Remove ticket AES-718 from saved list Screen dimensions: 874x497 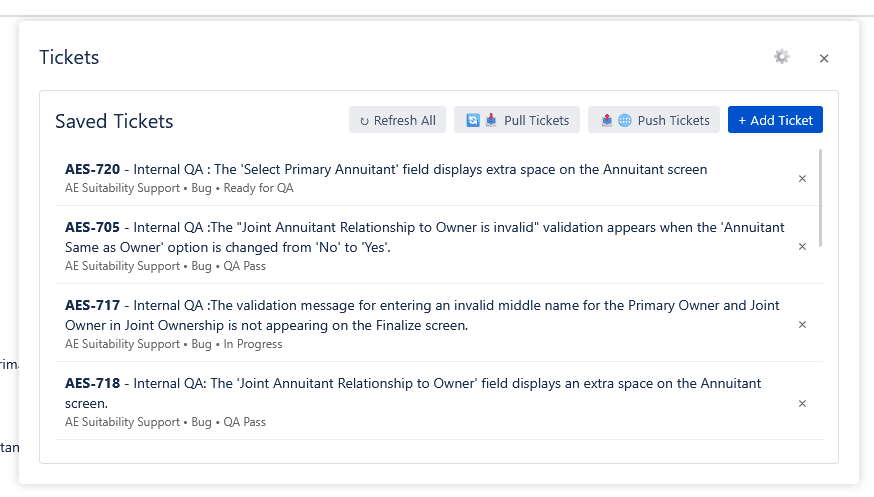click(802, 403)
